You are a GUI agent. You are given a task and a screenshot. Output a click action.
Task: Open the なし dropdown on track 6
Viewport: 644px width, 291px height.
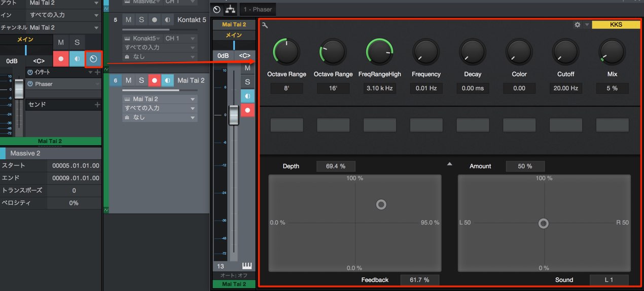(192, 117)
